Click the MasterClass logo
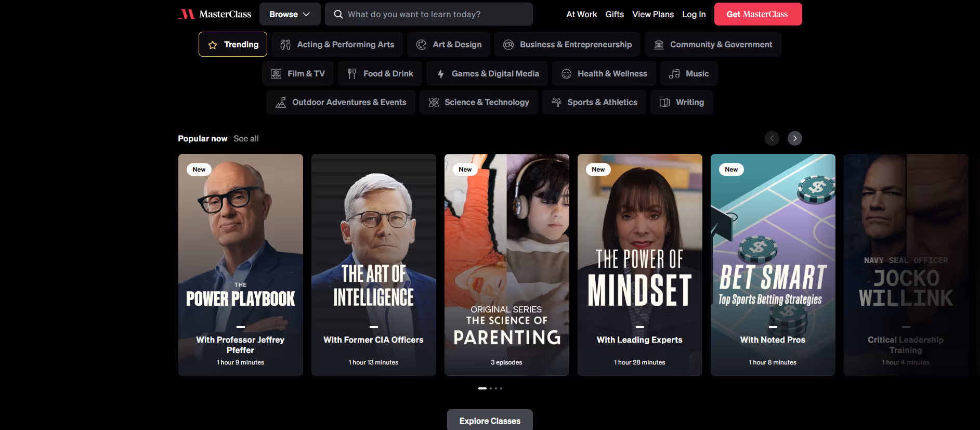The image size is (980, 430). click(214, 14)
